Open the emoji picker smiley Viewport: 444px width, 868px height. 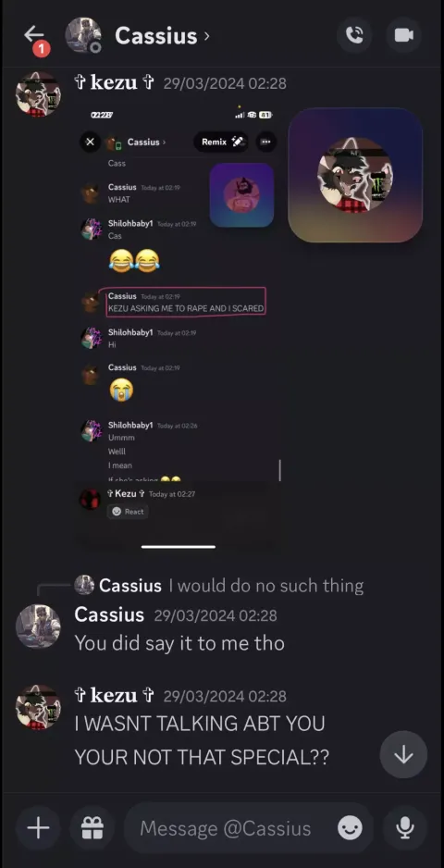(x=351, y=828)
